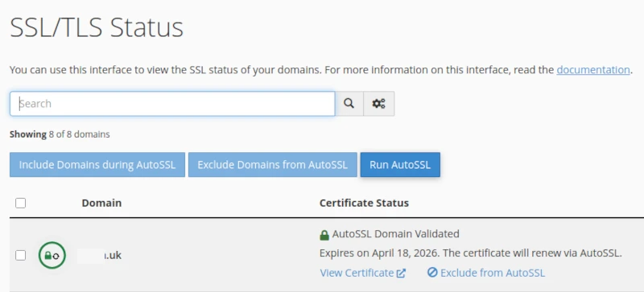Open the search settings gear icon
This screenshot has height=292, width=644.
378,104
